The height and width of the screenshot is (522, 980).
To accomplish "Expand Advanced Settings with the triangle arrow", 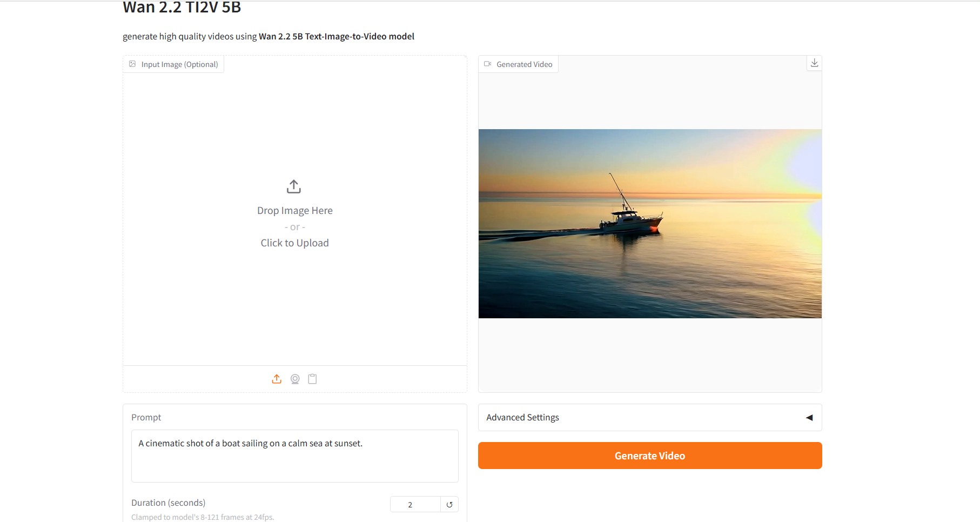I will pos(809,418).
